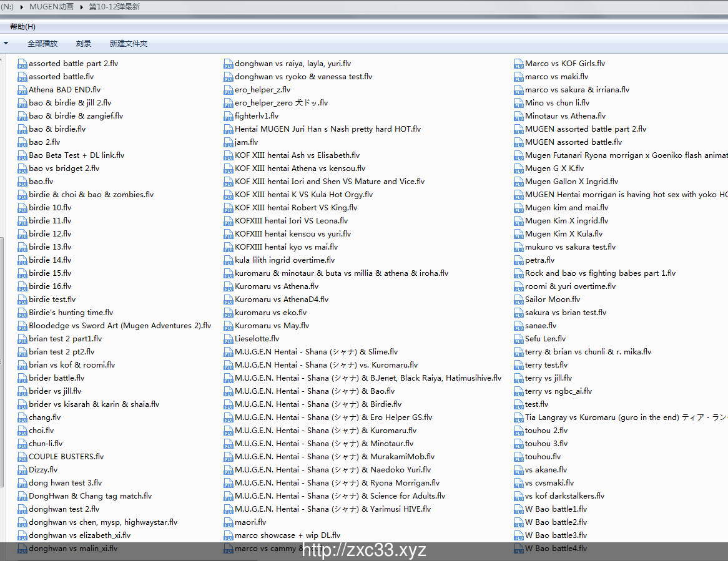
Task: Select the Dizzy.flv file icon
Action: [22, 470]
